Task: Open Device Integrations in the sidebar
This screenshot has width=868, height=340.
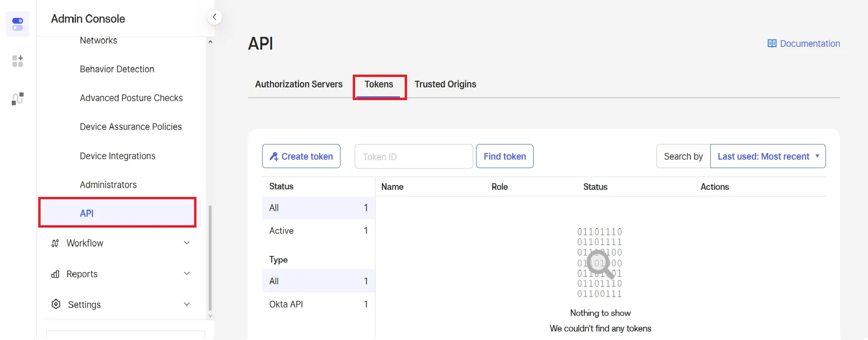Action: click(x=118, y=156)
